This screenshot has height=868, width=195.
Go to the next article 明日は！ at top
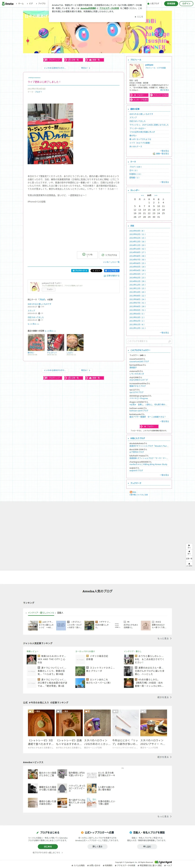[85, 68]
